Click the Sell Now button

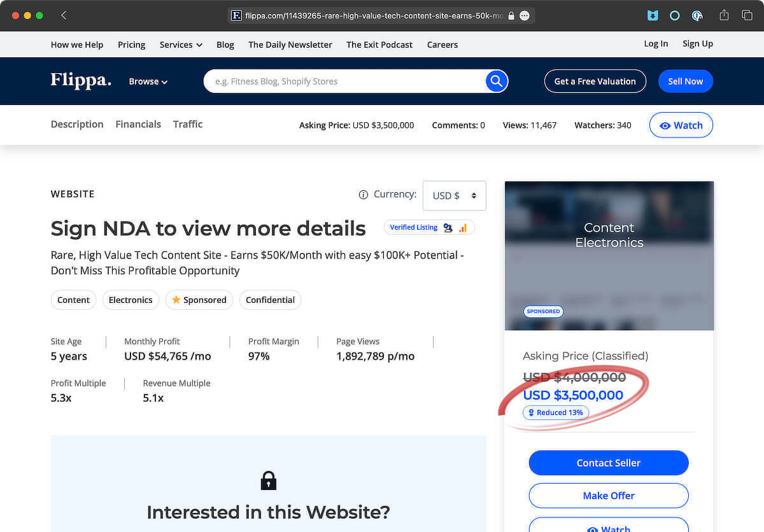[685, 81]
